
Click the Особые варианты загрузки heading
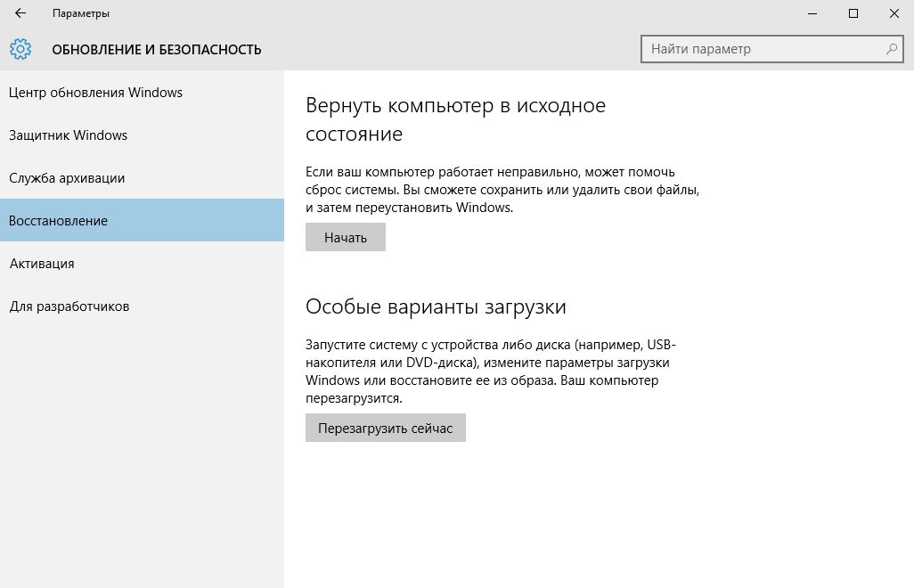click(x=436, y=306)
